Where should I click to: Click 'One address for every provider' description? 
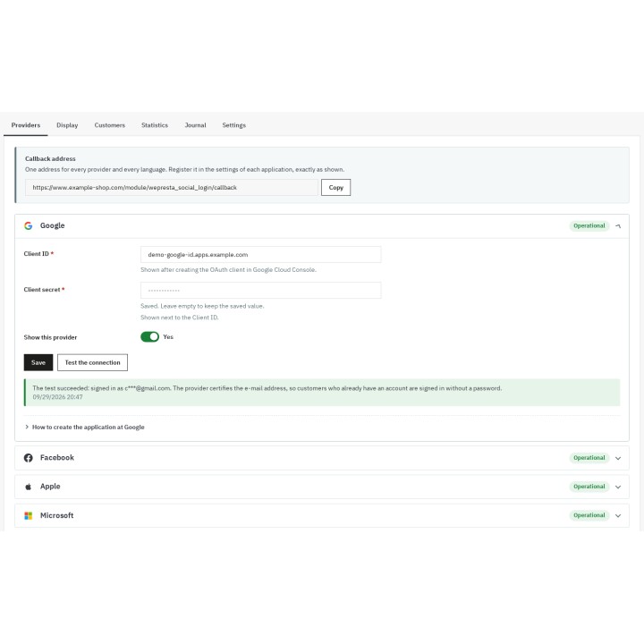tap(184, 169)
